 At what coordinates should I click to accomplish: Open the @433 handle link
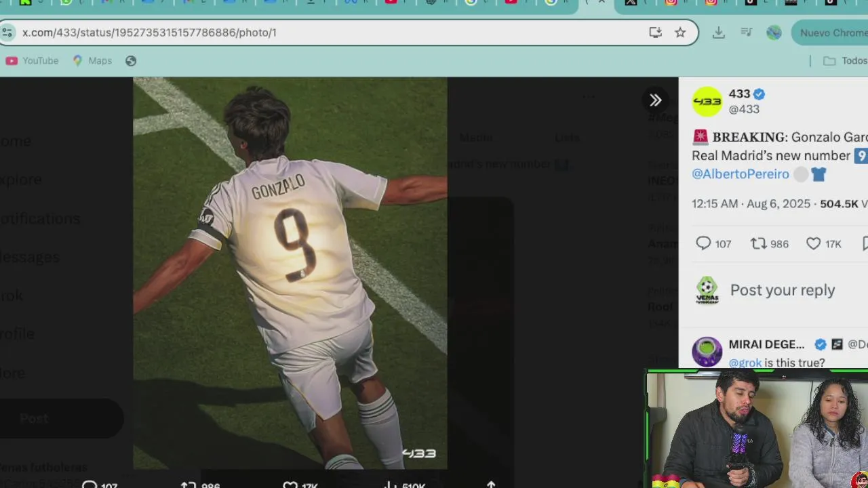pos(744,109)
